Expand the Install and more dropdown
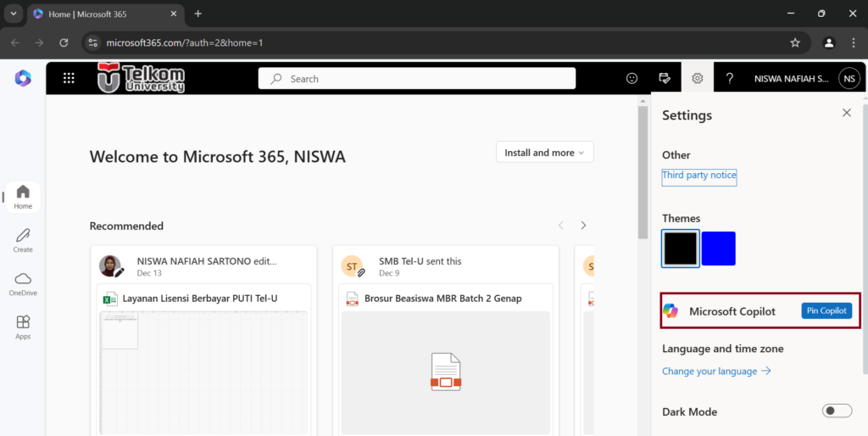868x436 pixels. 544,153
